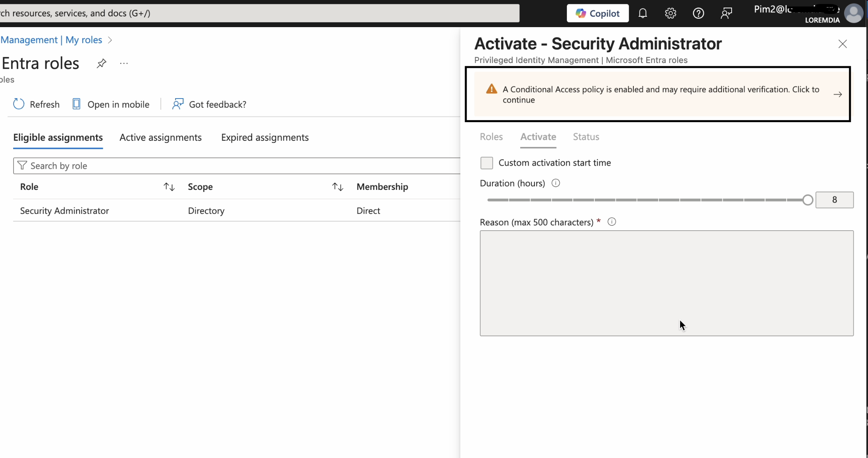This screenshot has width=868, height=458.
Task: Open the top bar feedback icon
Action: click(x=726, y=14)
